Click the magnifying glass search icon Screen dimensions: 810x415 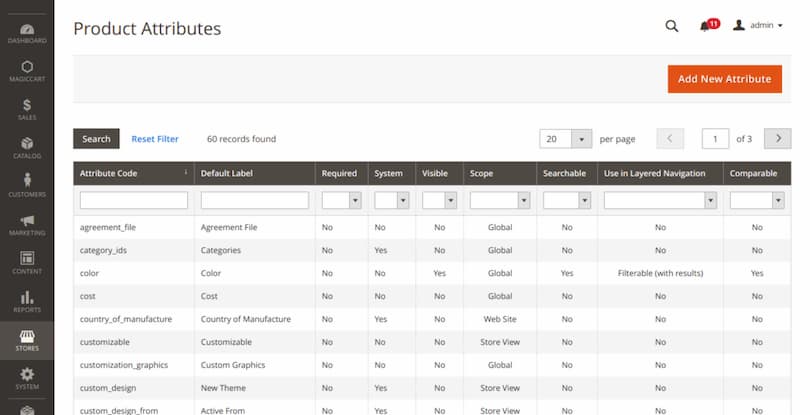[672, 26]
